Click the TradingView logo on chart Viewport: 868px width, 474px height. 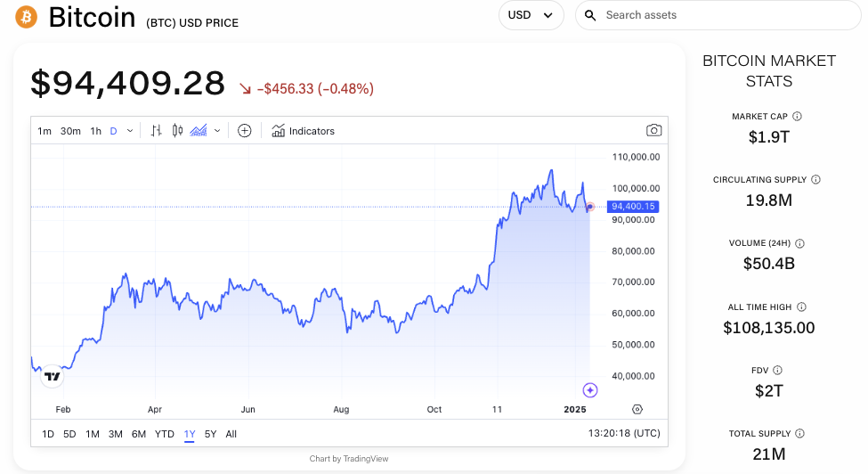tap(53, 376)
